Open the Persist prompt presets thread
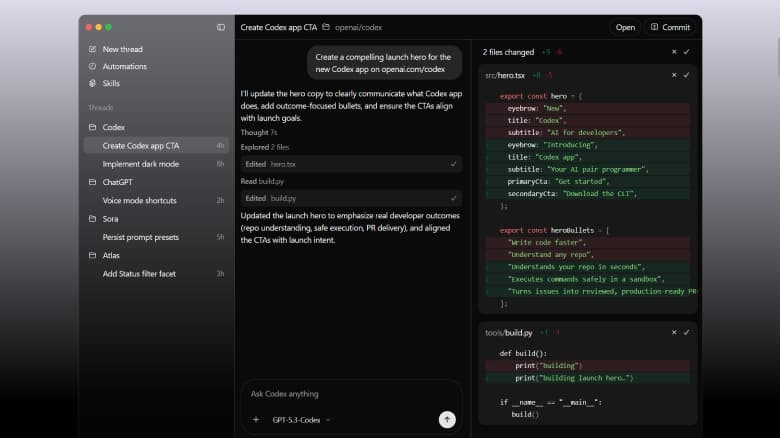The width and height of the screenshot is (780, 438). 157,237
